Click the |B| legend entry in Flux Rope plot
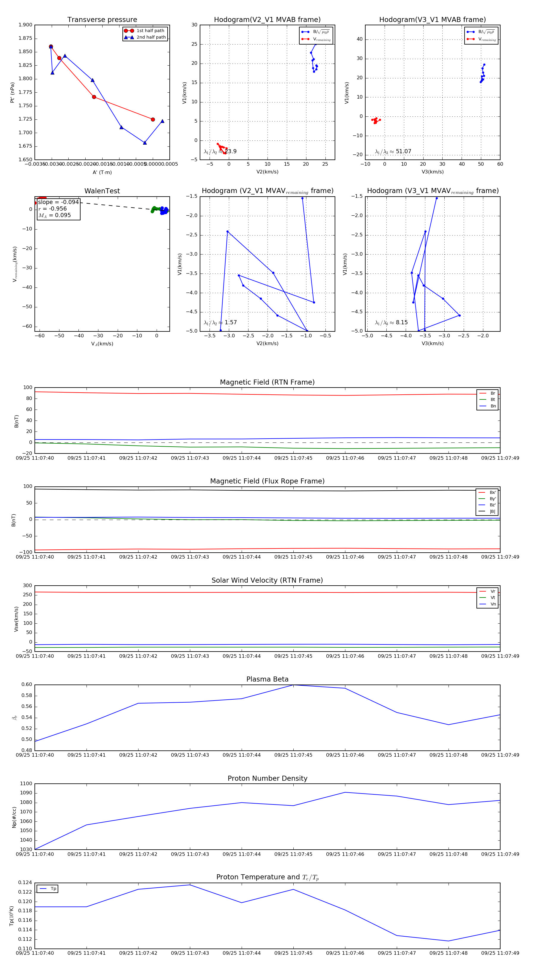The image size is (535, 980). (487, 511)
